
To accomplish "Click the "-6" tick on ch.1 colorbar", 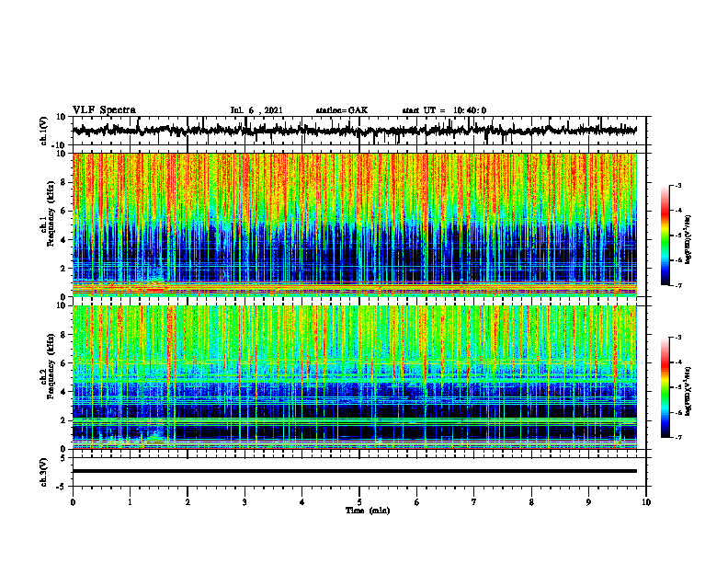I will [x=677, y=260].
